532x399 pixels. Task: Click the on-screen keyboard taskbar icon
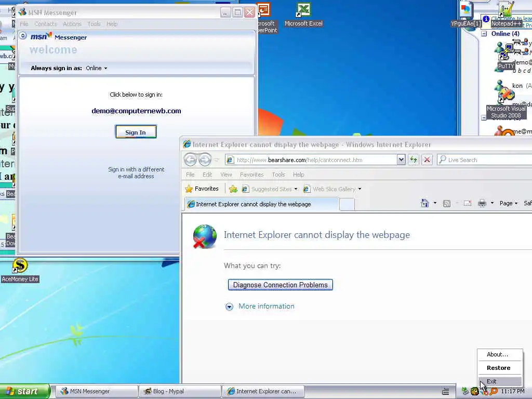coord(446,391)
